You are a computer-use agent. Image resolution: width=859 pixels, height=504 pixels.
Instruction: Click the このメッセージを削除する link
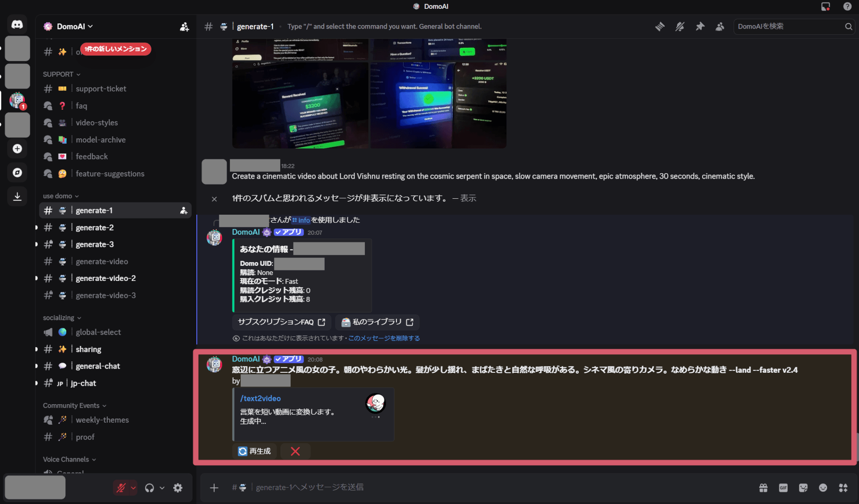(x=384, y=338)
